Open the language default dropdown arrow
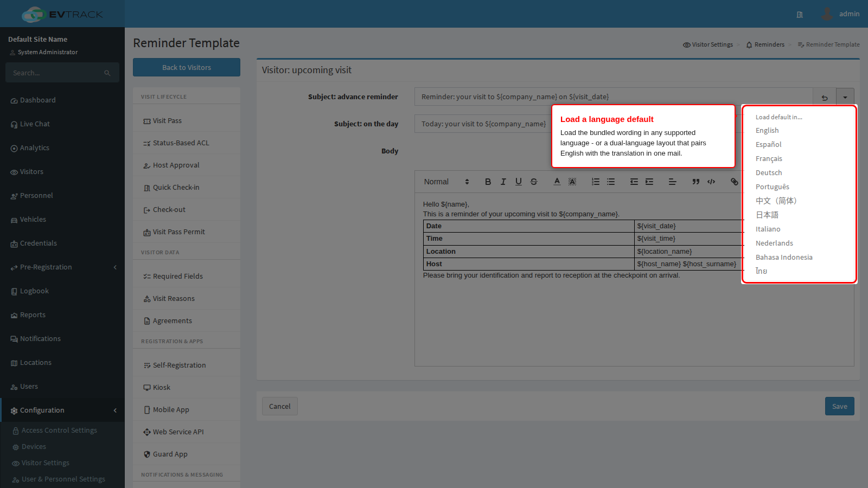Viewport: 868px width, 488px height. pos(845,97)
